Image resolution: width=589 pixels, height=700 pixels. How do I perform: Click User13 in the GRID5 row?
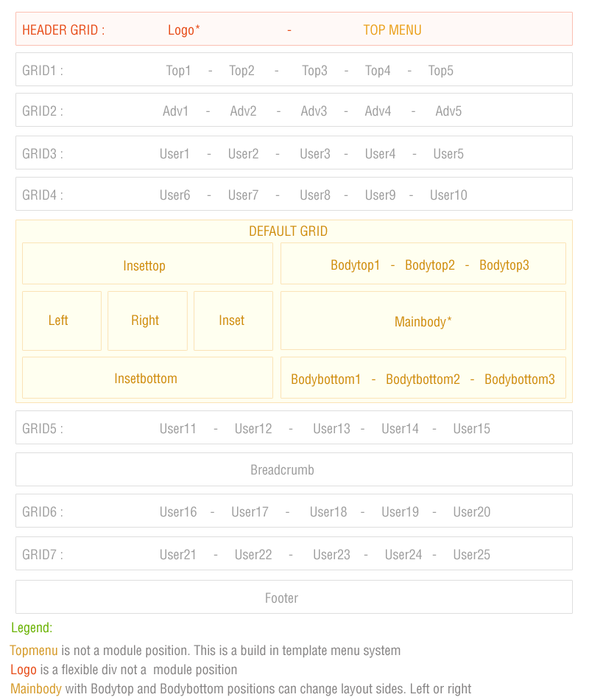[x=331, y=429]
